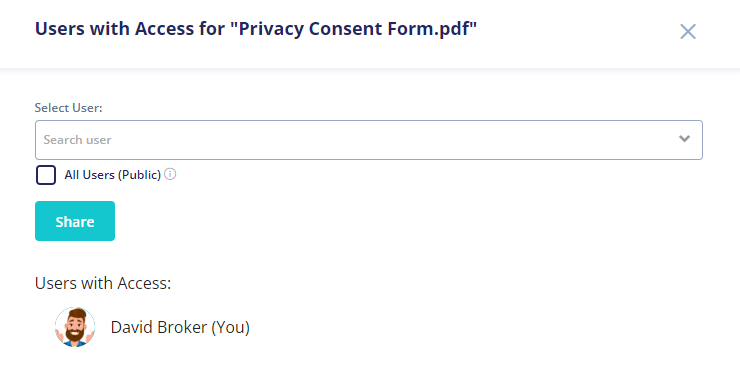Image resolution: width=740 pixels, height=385 pixels.
Task: Show the tooltip icon for public sharing
Action: click(170, 174)
